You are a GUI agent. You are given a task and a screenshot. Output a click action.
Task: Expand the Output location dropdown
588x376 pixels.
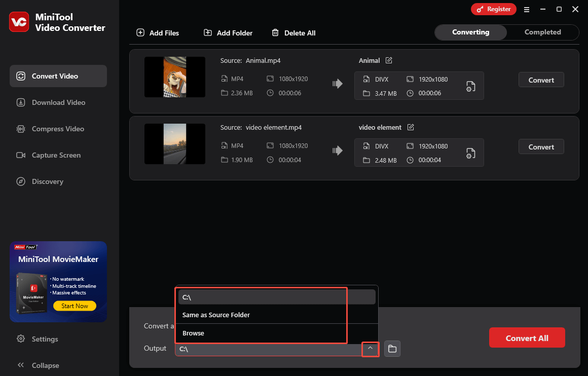coord(371,349)
